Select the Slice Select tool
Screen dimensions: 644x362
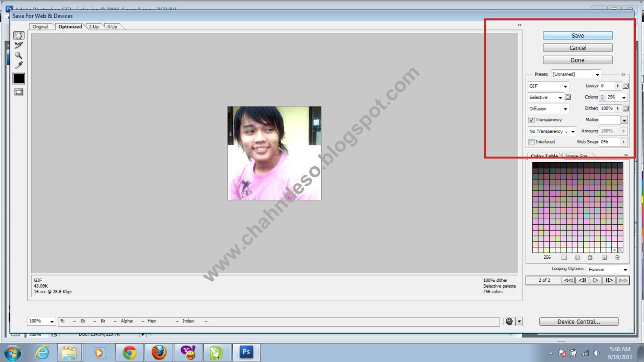pos(19,45)
